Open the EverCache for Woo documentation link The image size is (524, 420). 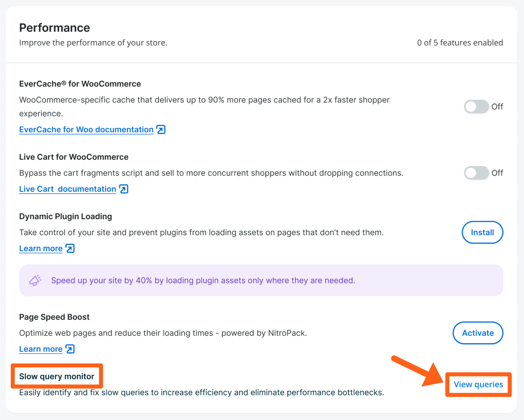[x=86, y=129]
